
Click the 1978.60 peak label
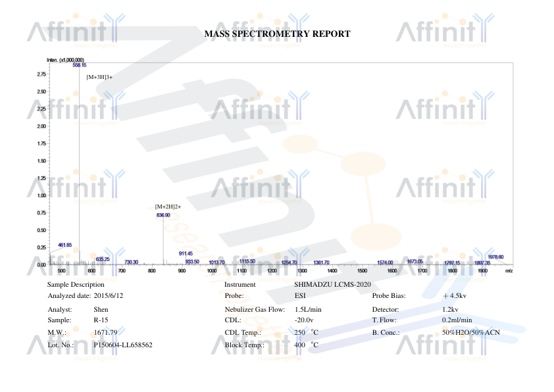(x=495, y=257)
